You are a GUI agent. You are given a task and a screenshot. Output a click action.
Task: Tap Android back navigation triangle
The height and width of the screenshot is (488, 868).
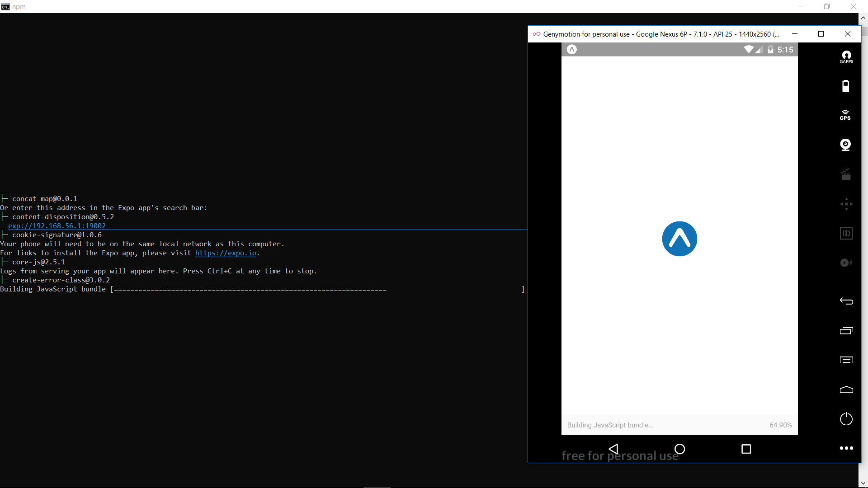(613, 449)
